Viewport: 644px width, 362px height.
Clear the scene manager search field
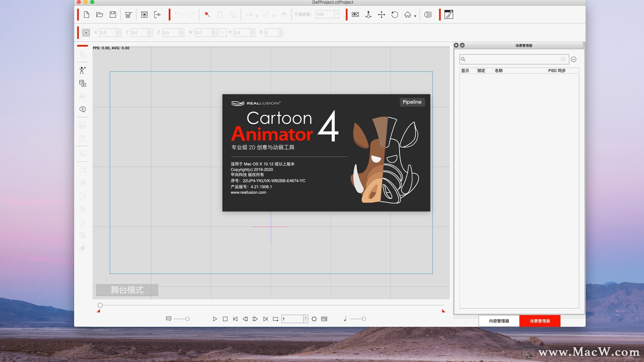tap(563, 59)
